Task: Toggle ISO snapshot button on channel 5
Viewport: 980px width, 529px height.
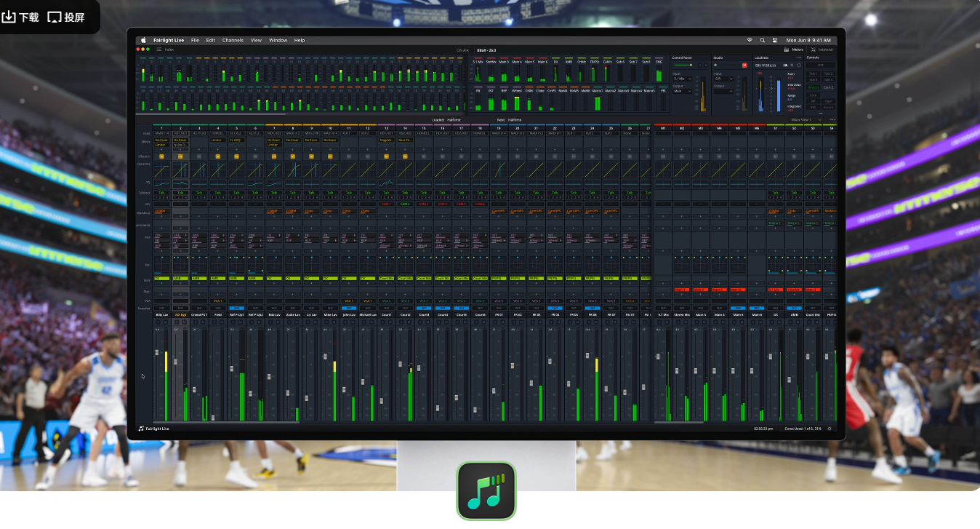Action: pos(237,308)
